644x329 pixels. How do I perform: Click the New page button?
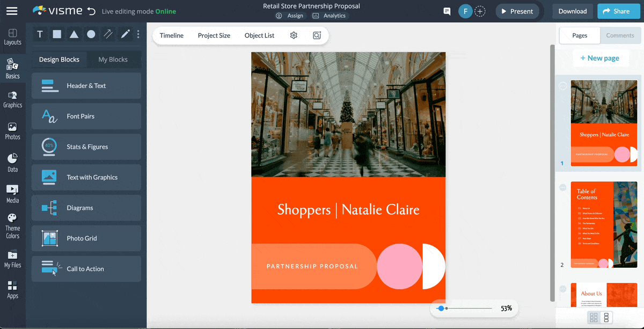click(601, 58)
